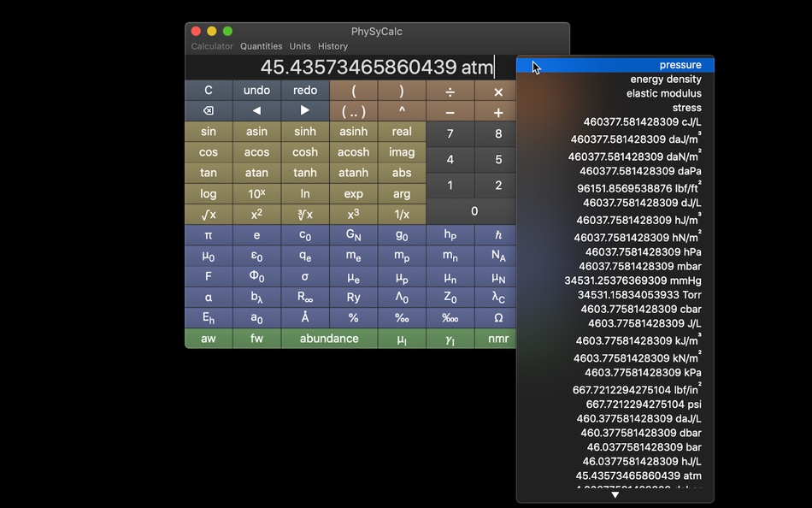Insert the reduced Planck constant ħ
The image size is (812, 508).
(x=498, y=235)
